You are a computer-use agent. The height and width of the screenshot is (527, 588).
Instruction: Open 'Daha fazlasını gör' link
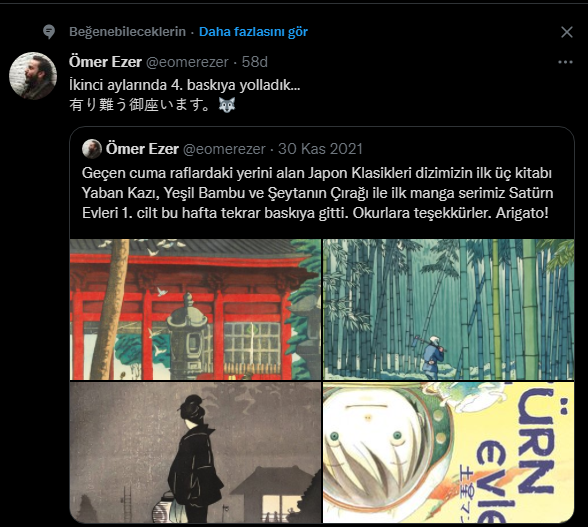point(253,32)
